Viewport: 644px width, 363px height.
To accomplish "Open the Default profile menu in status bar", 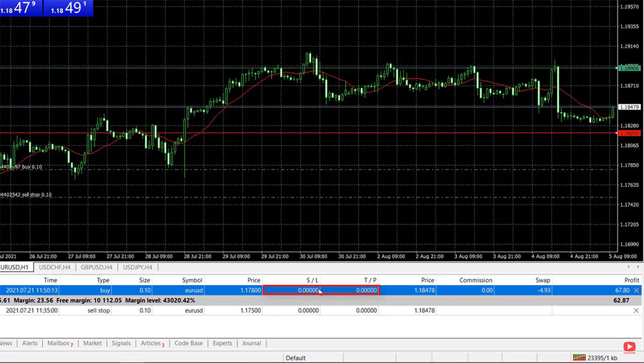I will [x=296, y=358].
